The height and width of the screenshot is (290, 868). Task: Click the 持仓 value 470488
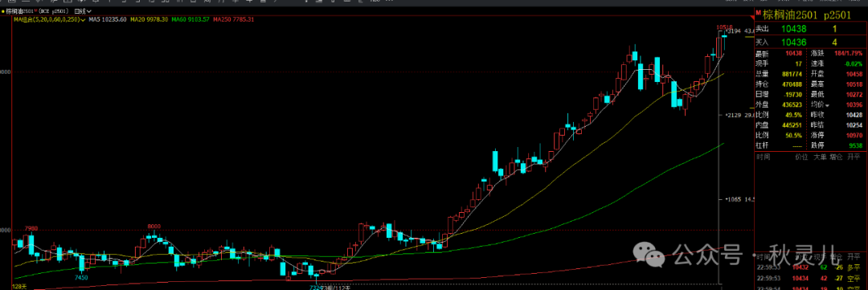792,84
